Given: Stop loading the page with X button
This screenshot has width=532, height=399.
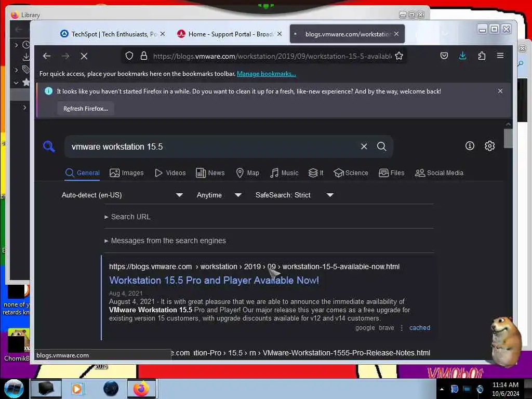Looking at the screenshot, I should (84, 56).
